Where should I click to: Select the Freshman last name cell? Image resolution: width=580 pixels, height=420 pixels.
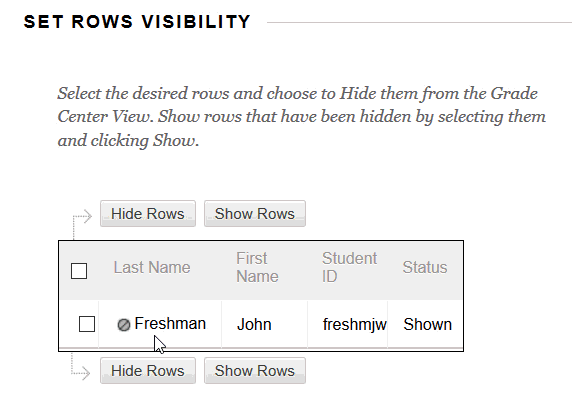(x=160, y=324)
